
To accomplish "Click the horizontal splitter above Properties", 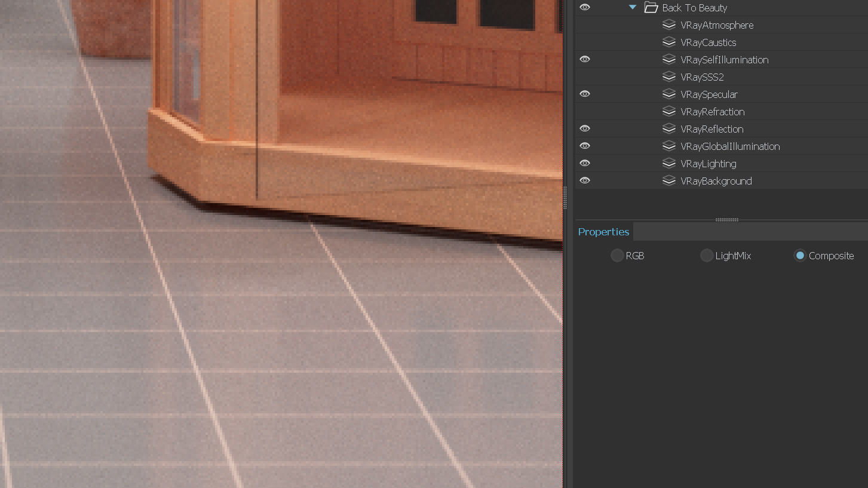I will (x=726, y=220).
